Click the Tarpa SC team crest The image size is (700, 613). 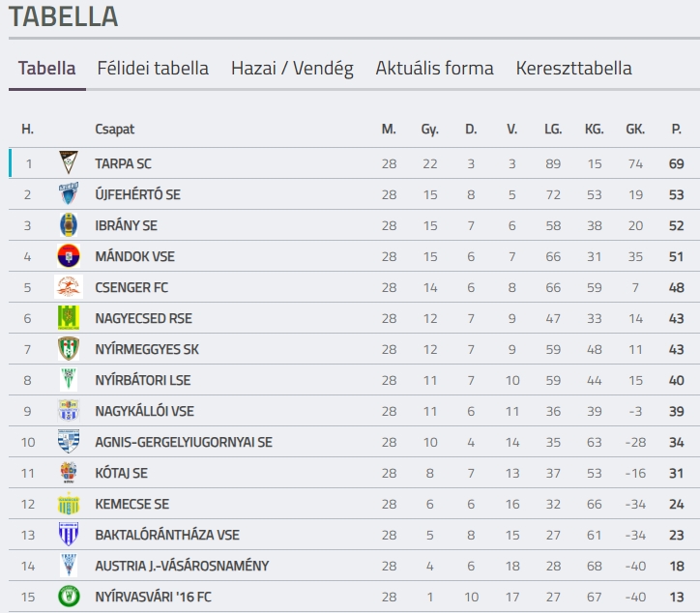click(x=69, y=162)
